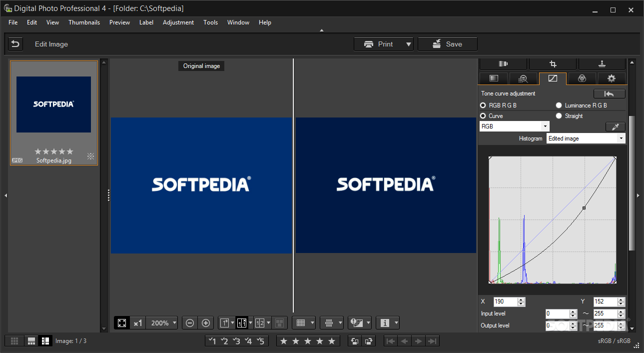Click the back arrow beside Edit Image
This screenshot has height=353, width=644.
[x=15, y=44]
